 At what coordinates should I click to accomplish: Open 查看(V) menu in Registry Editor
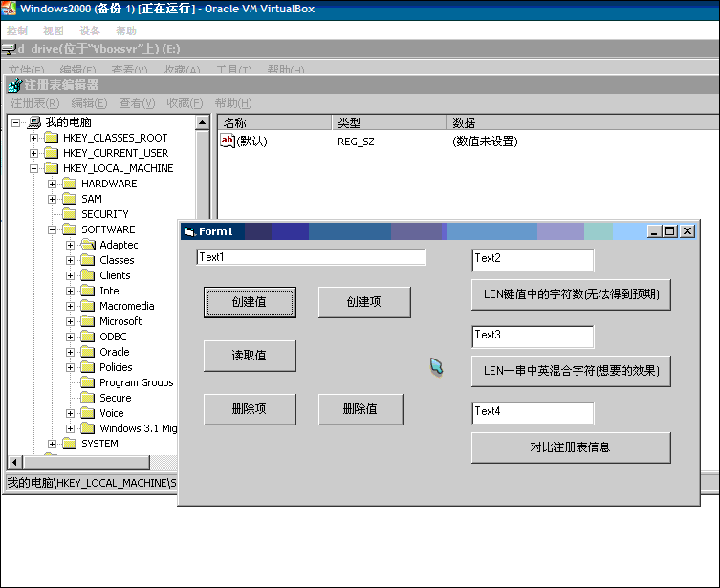[x=137, y=103]
